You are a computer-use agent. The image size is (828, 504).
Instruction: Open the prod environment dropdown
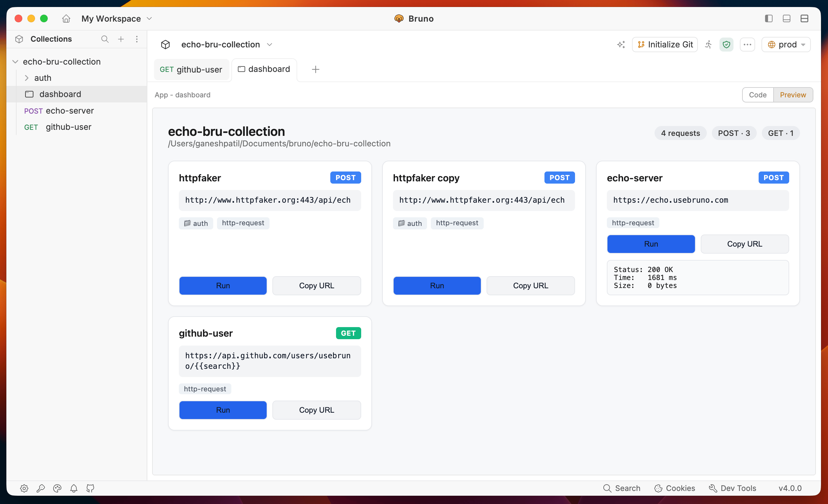(x=786, y=44)
